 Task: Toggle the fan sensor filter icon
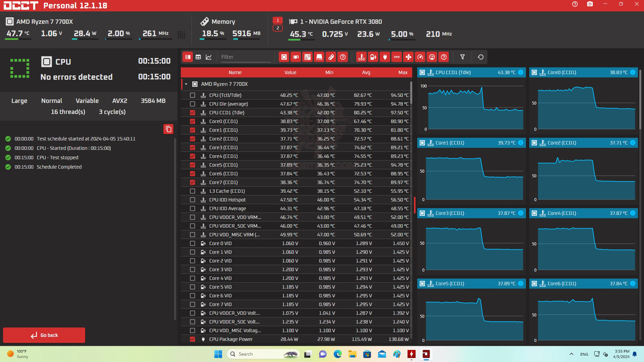[408, 57]
